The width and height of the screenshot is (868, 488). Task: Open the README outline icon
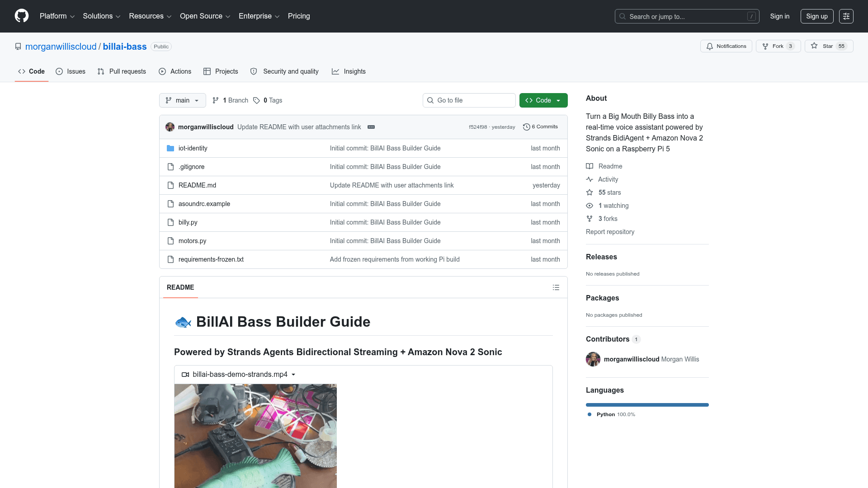556,287
